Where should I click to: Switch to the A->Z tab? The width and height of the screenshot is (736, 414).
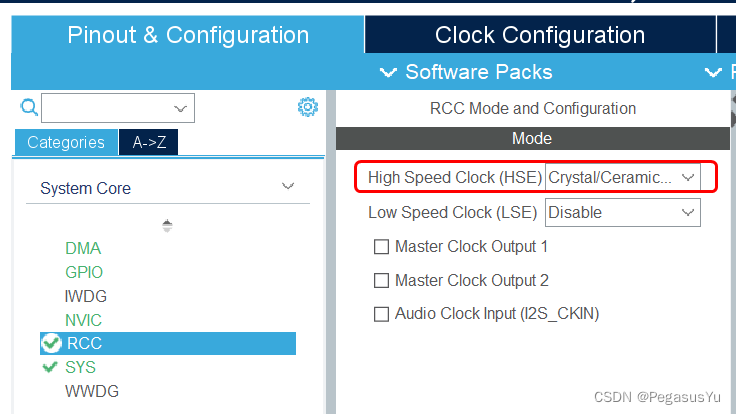149,142
